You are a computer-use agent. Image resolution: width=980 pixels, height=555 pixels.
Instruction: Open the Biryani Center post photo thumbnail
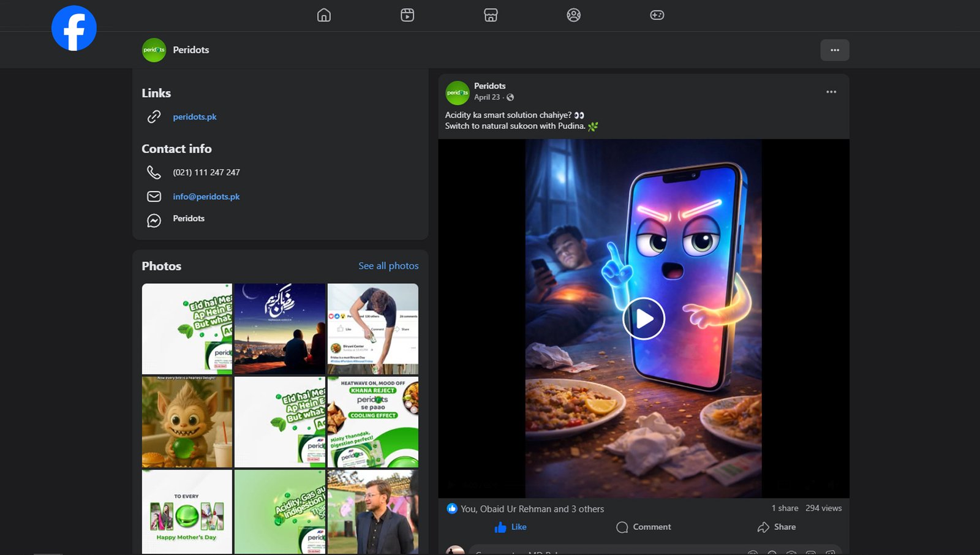373,328
